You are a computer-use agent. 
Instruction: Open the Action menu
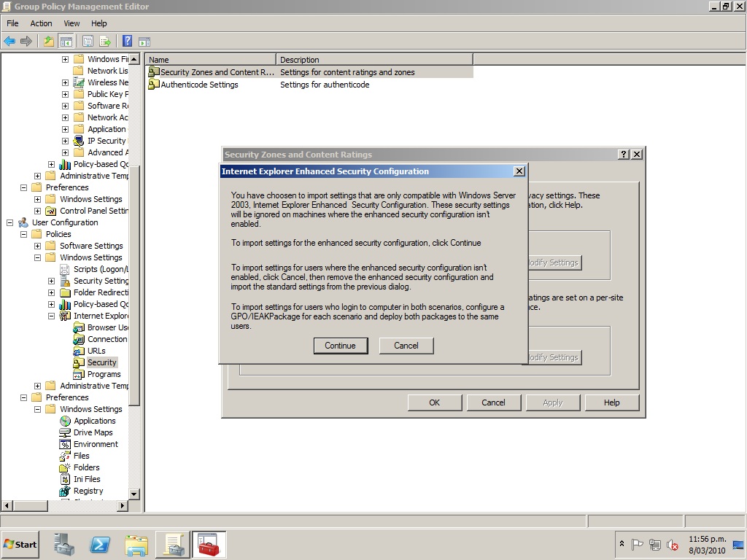[41, 23]
